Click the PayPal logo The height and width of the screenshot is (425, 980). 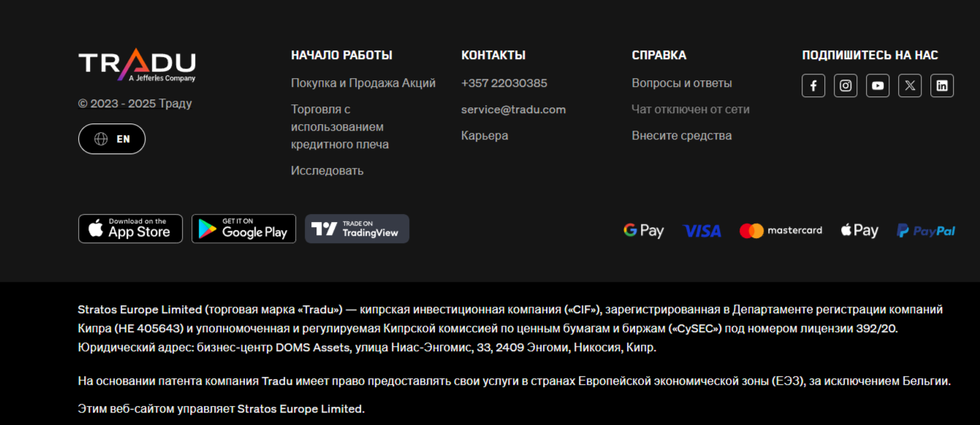click(x=926, y=231)
